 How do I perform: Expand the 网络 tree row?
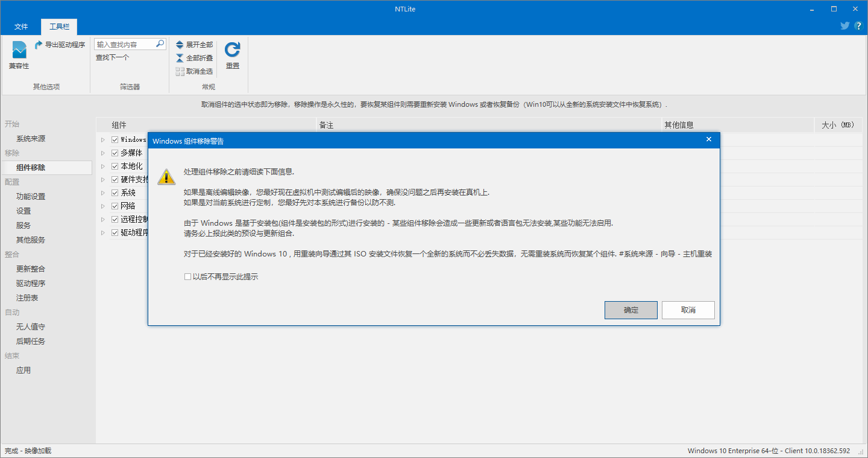[103, 206]
